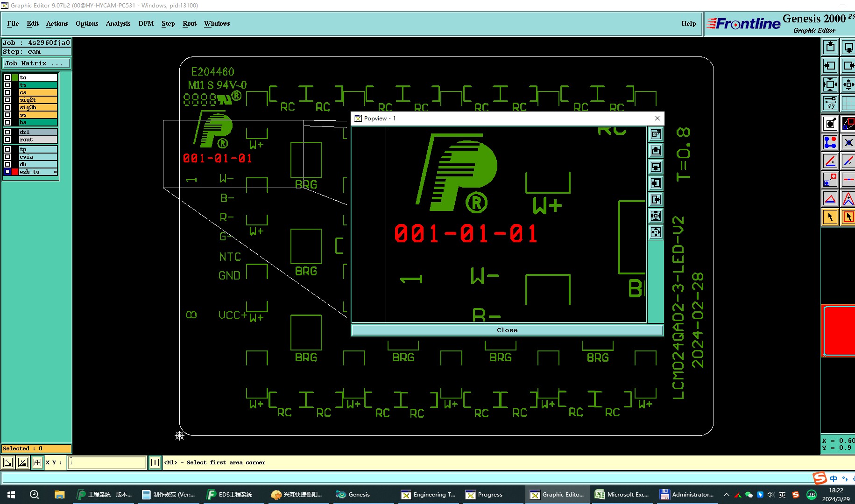This screenshot has width=855, height=504.
Task: Pan down in the Popview window
Action: click(x=656, y=167)
